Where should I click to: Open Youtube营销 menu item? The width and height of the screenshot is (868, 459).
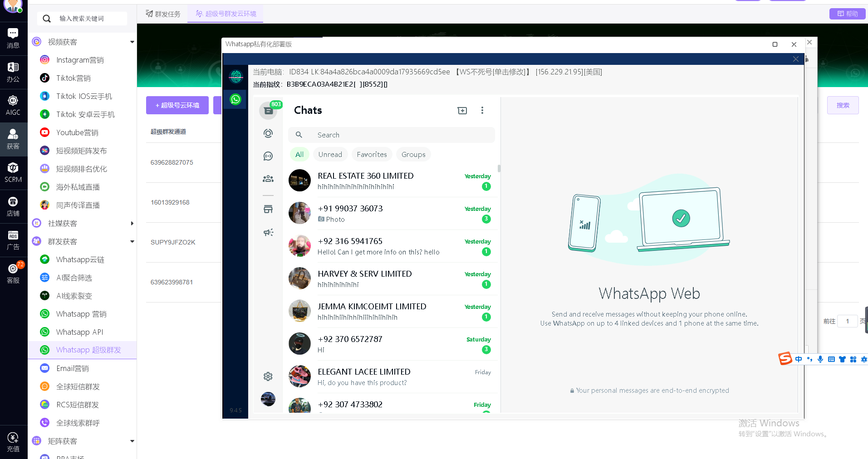[x=77, y=133]
